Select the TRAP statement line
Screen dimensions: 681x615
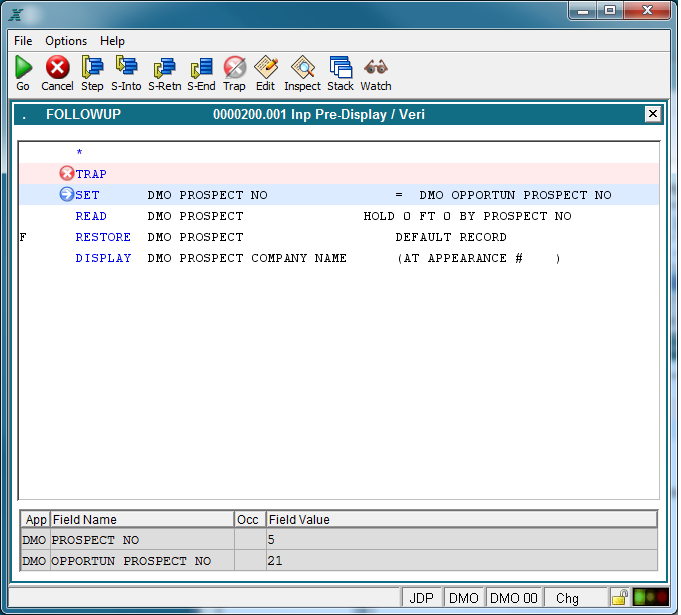coord(339,174)
